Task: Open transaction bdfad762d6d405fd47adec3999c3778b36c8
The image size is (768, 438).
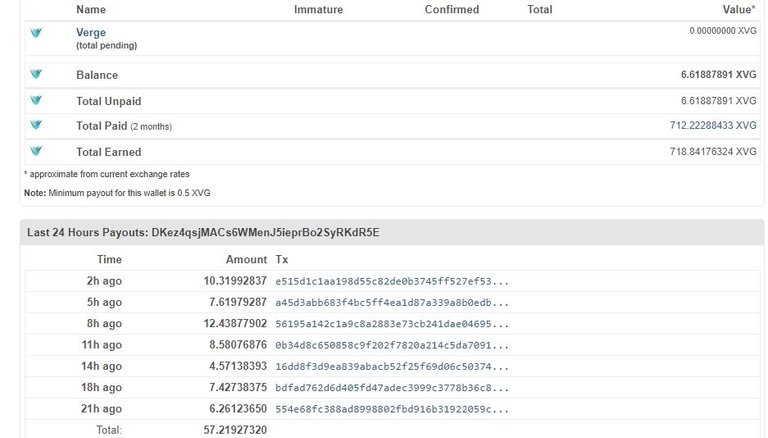Action: (x=392, y=388)
